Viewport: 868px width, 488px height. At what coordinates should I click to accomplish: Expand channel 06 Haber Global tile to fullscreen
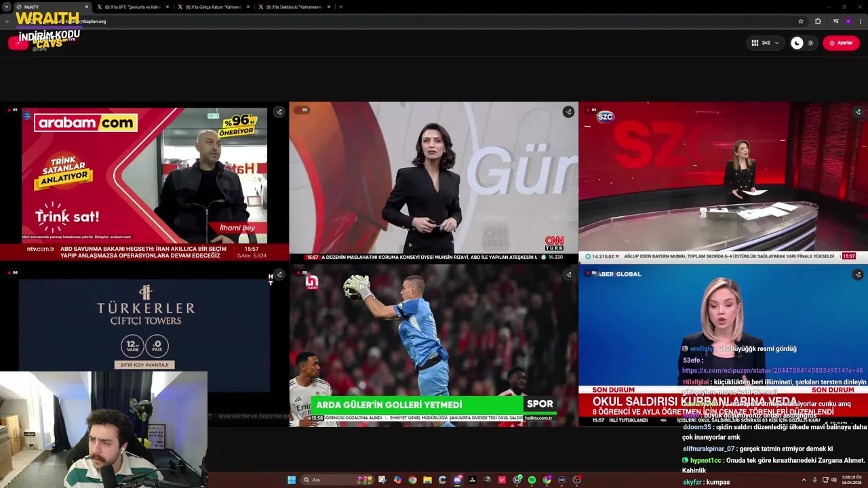tap(858, 274)
